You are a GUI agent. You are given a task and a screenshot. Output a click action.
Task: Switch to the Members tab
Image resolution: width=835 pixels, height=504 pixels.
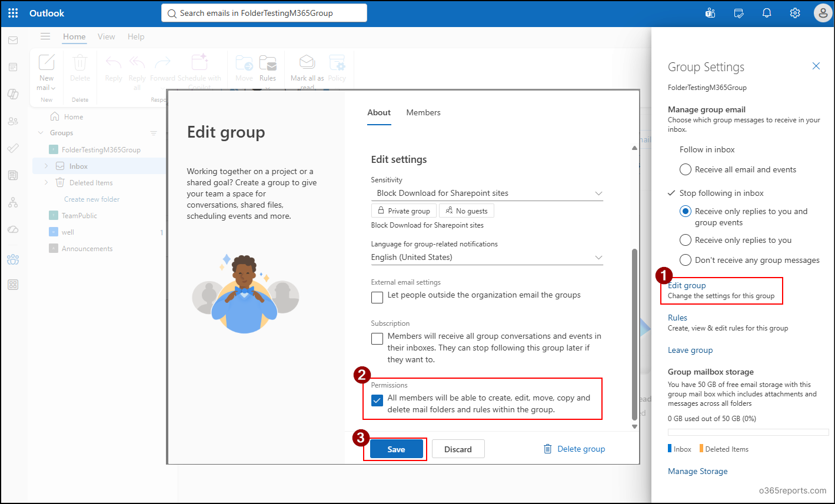click(423, 112)
